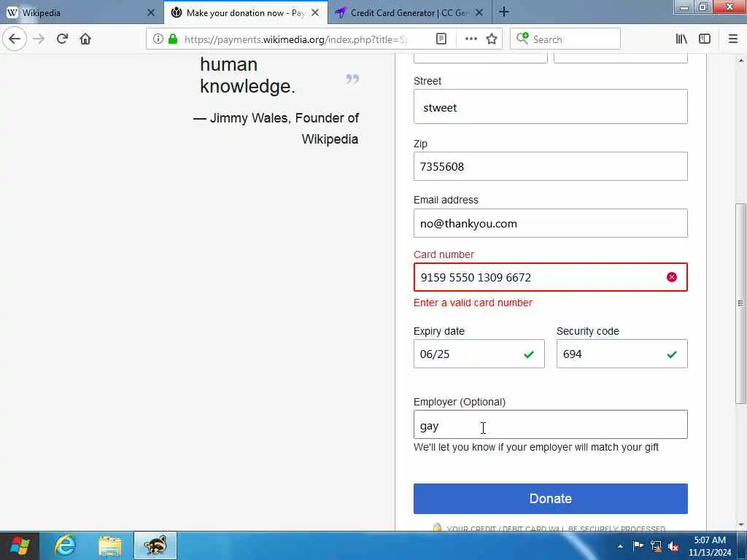Screen dimensions: 747x560
Task: Click the 'Card number' label
Action: (444, 254)
